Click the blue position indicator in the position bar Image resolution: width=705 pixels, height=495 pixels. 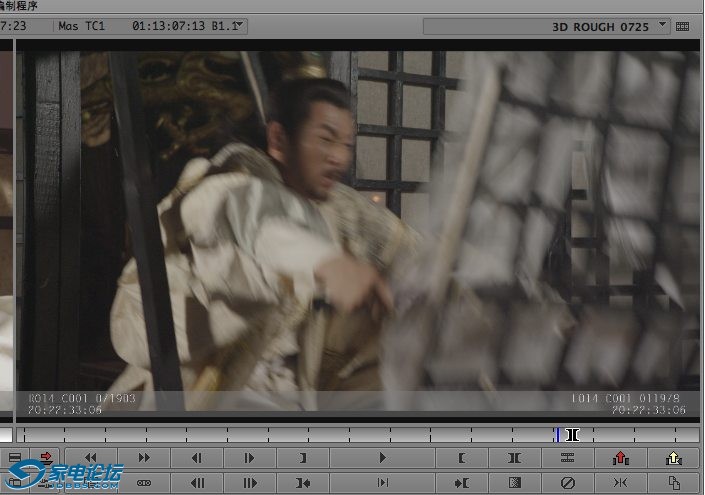pyautogui.click(x=558, y=435)
